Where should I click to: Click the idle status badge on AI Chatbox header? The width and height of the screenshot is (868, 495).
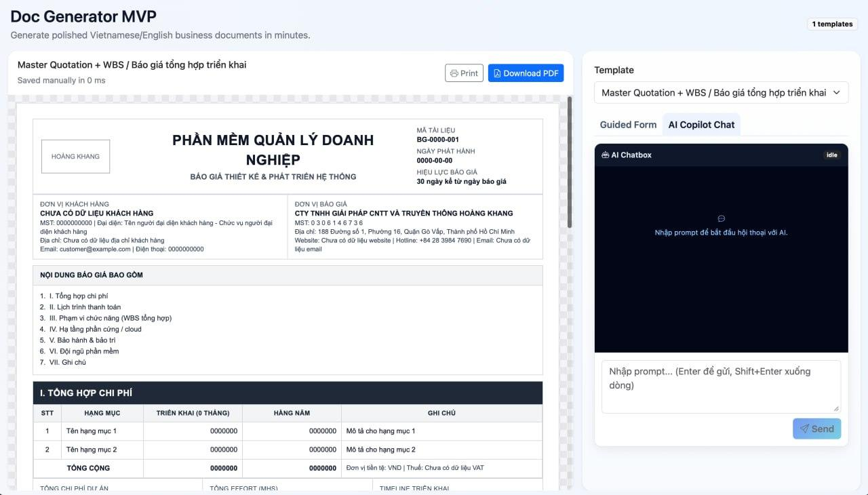(832, 155)
